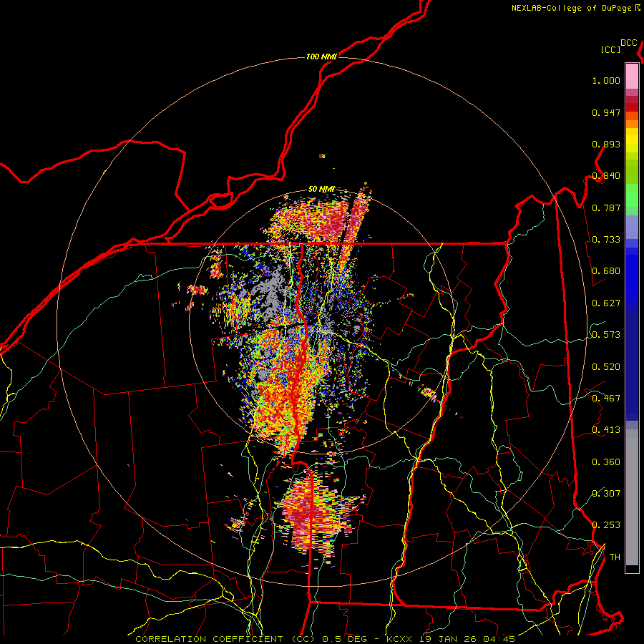This screenshot has width=644, height=644.
Task: Click the 0.680 colorbar value
Action: pyautogui.click(x=606, y=271)
